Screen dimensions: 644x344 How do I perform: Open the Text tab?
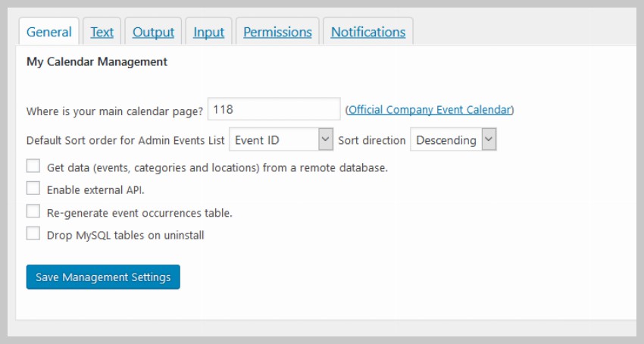pyautogui.click(x=102, y=32)
